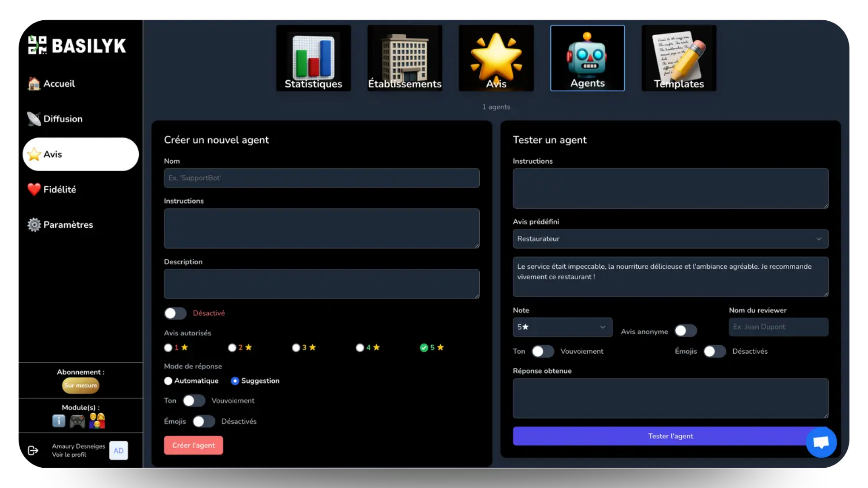Go to Diffusion in sidebar
The image size is (868, 488).
[x=63, y=119]
